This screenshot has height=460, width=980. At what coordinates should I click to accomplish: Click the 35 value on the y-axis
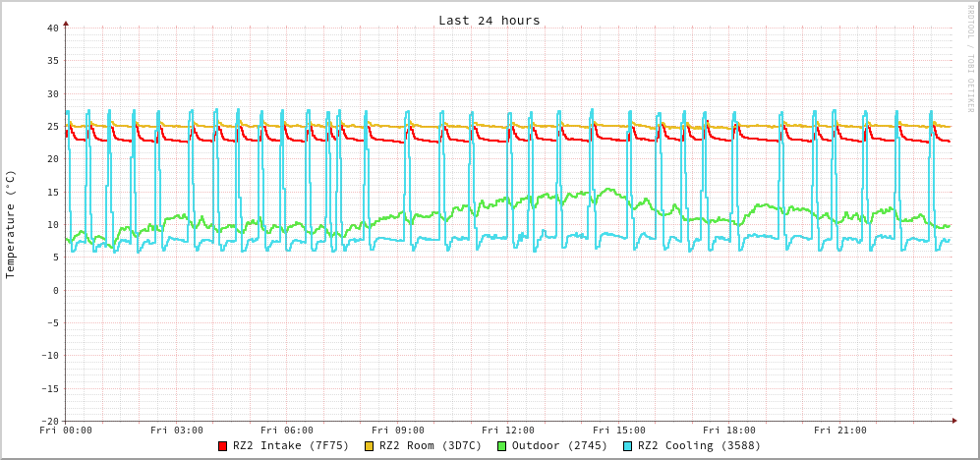(52, 61)
